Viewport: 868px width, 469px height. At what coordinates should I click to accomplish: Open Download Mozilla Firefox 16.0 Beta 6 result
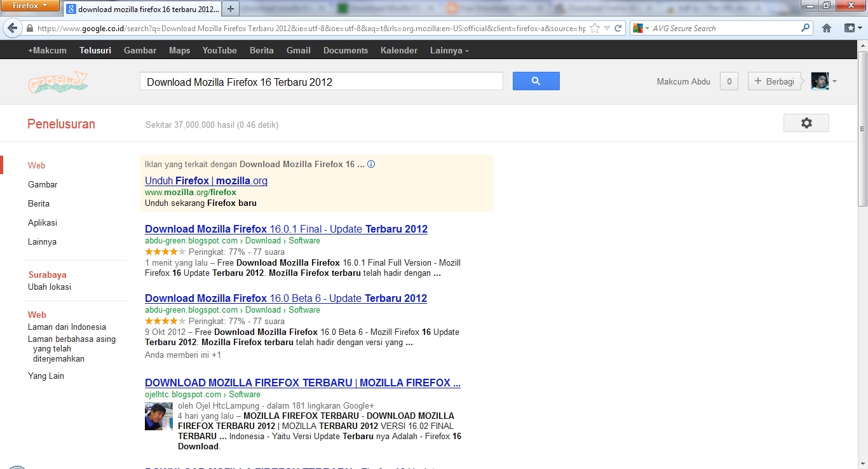286,298
